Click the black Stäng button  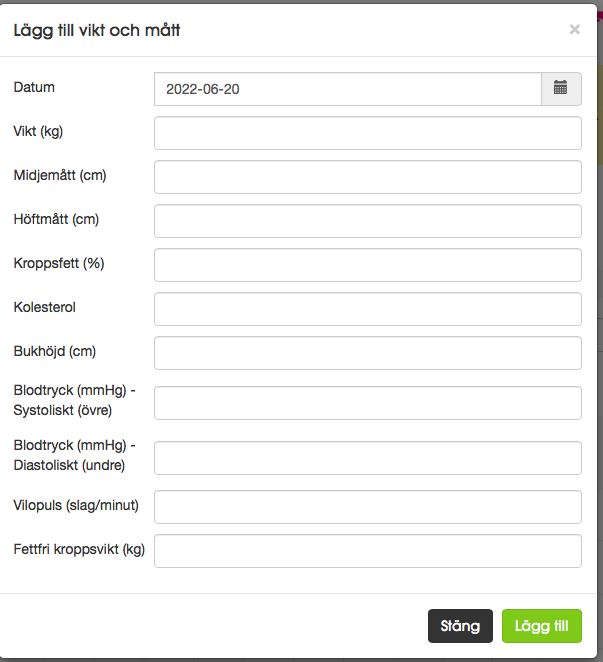pyautogui.click(x=460, y=626)
